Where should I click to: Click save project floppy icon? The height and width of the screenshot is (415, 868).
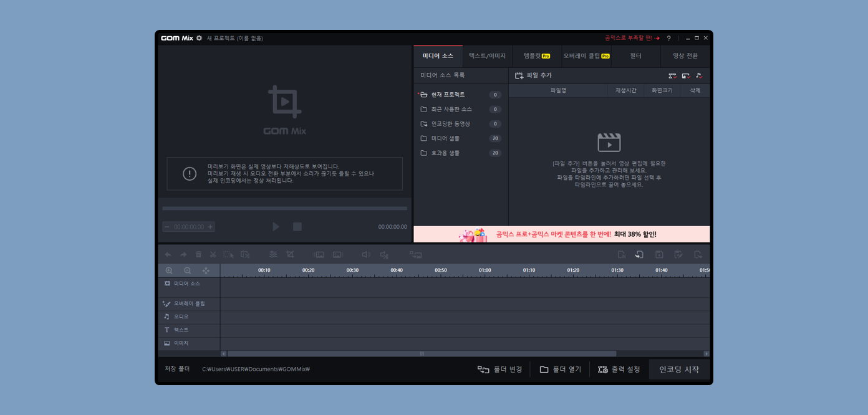tap(659, 254)
